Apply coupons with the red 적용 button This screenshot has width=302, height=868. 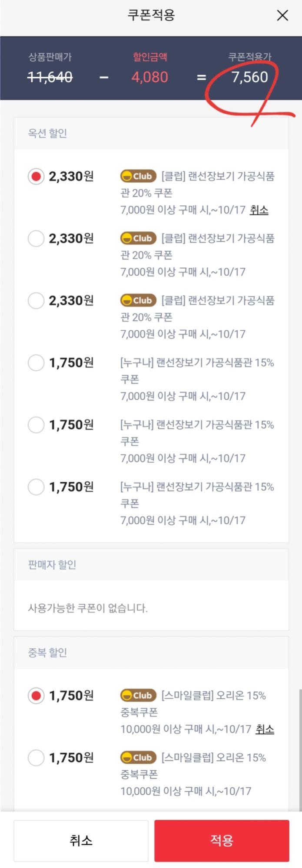pyautogui.click(x=222, y=841)
